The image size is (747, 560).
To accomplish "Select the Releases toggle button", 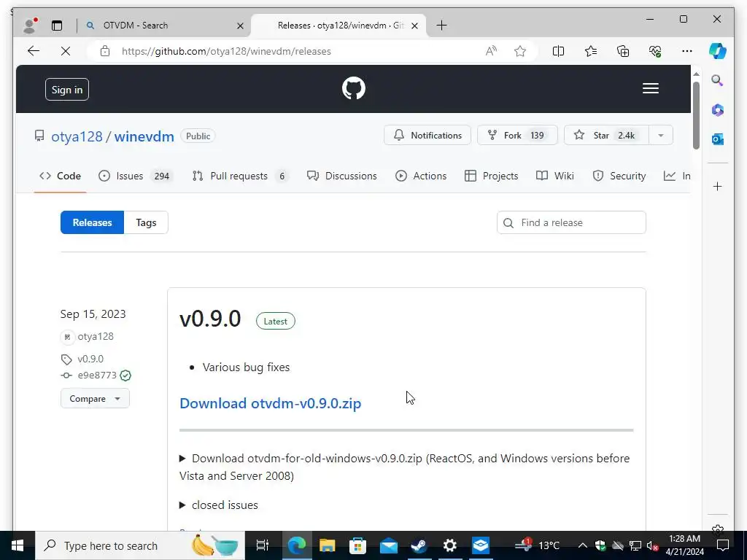I will click(x=92, y=222).
